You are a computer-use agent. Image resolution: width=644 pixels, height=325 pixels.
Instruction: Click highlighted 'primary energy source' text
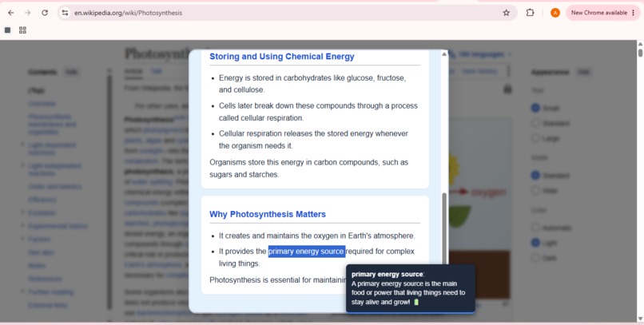point(306,251)
